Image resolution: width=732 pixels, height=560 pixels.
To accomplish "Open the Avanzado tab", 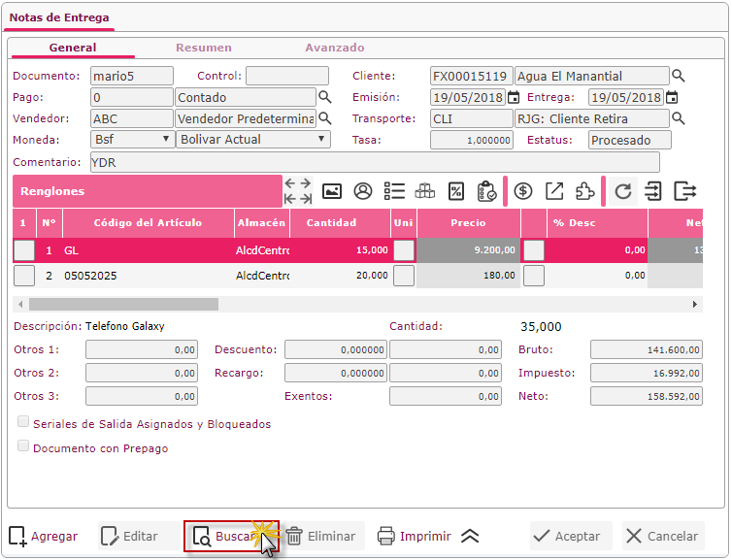I will point(335,48).
